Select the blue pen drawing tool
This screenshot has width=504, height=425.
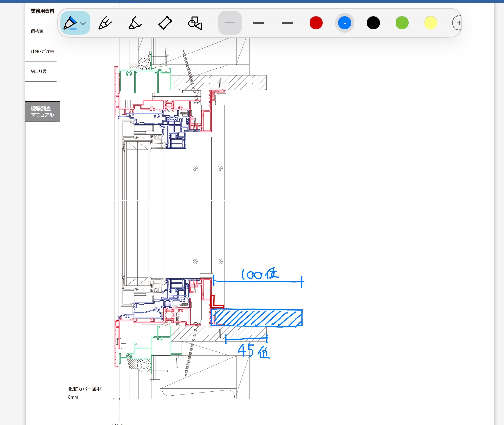tap(70, 23)
